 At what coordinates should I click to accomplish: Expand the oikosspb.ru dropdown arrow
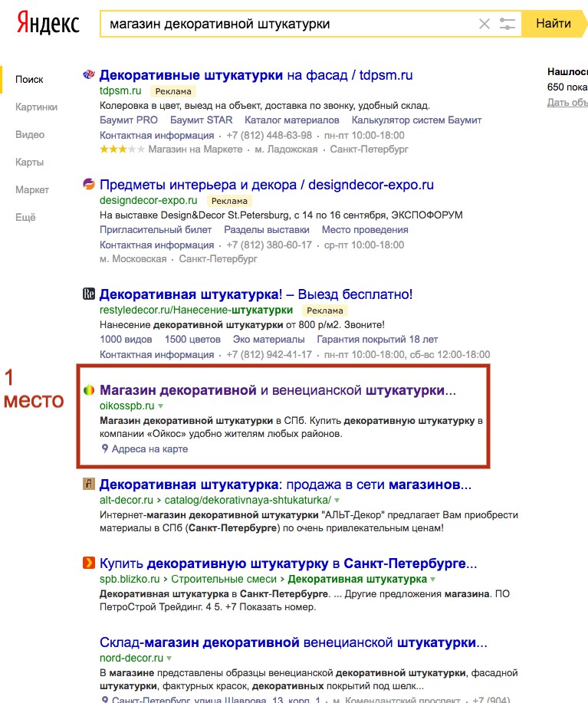click(161, 406)
